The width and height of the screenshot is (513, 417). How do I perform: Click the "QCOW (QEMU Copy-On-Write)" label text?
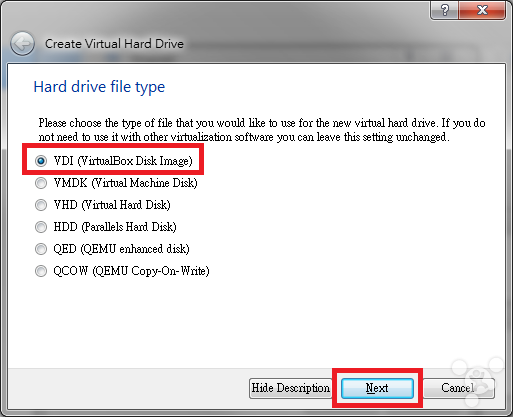tap(131, 271)
